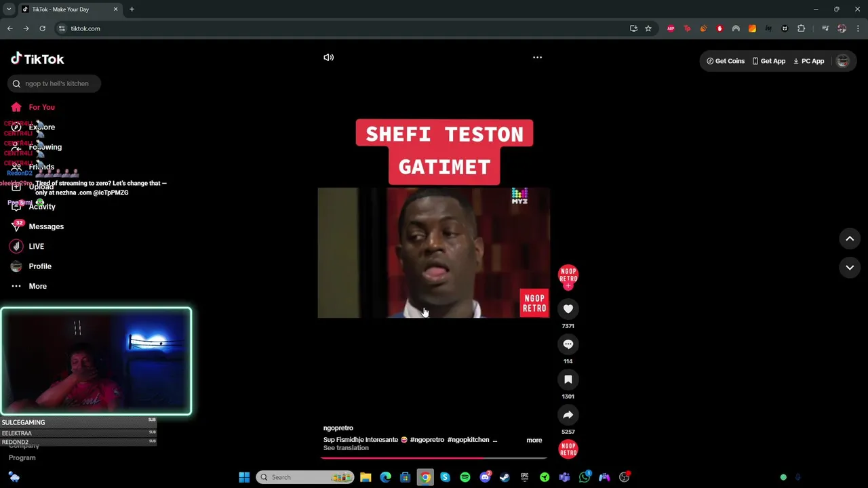Open a new browser tab with plus
Screen dimensions: 868x488
(132, 9)
